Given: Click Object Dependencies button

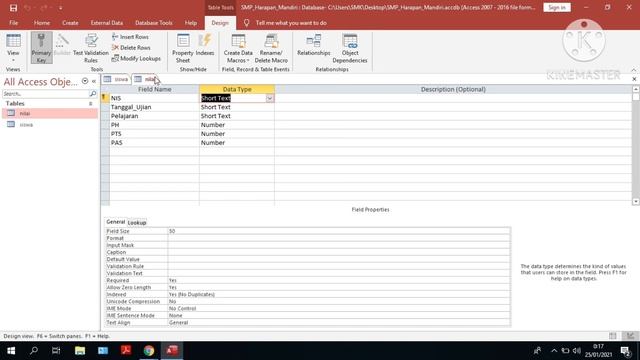Looking at the screenshot, I should [x=350, y=48].
